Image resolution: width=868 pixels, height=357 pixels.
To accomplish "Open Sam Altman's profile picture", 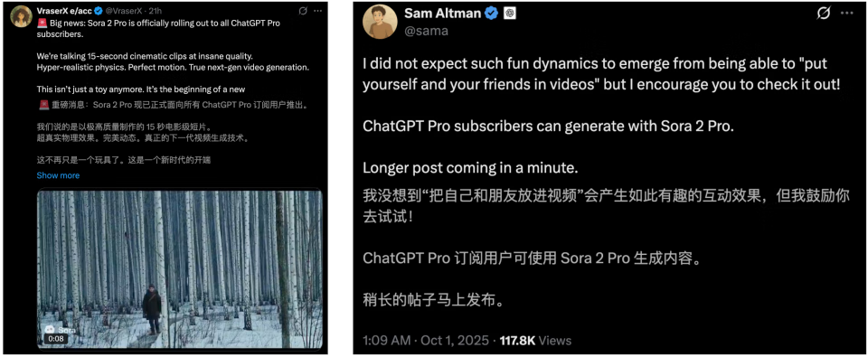I will [378, 23].
